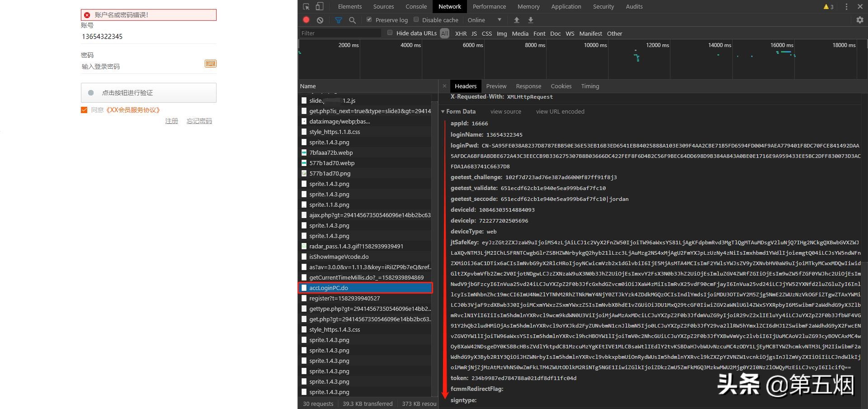Click view source link

point(506,111)
